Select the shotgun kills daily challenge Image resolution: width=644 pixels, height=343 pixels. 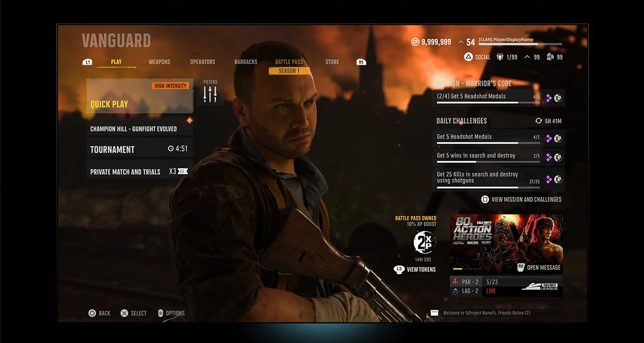click(499, 179)
